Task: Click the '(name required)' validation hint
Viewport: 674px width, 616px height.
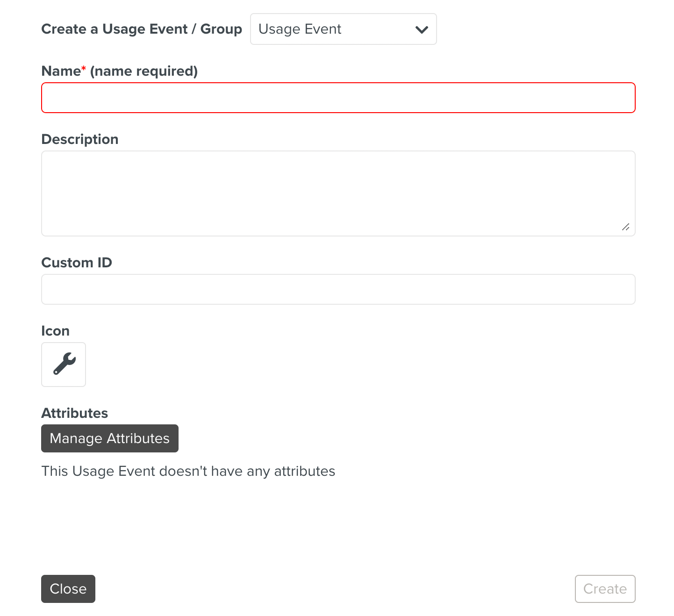Action: [x=144, y=71]
